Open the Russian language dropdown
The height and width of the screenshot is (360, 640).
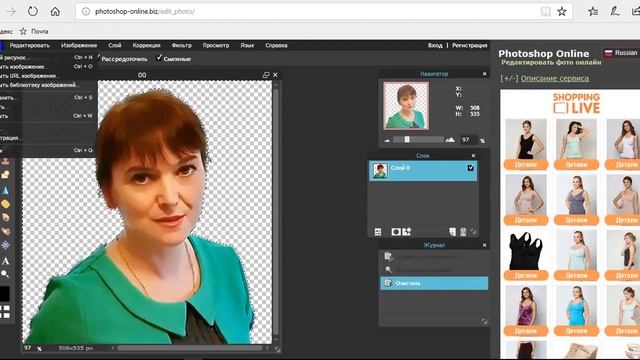coord(621,53)
